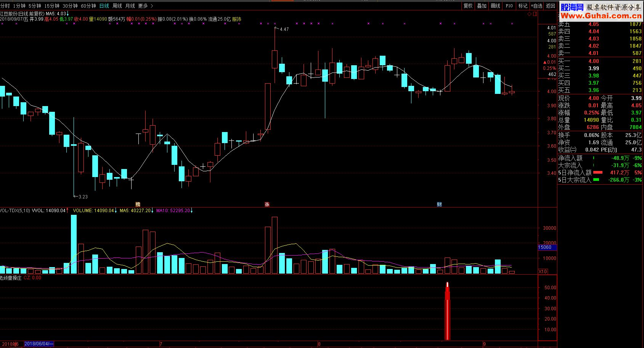Click the 财 marker icon below the chart

(x=439, y=205)
